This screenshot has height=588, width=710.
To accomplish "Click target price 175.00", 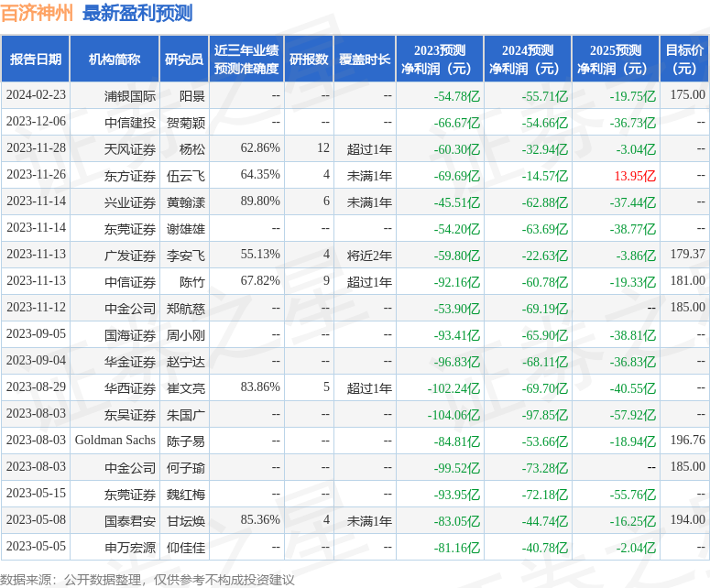I will (687, 94).
